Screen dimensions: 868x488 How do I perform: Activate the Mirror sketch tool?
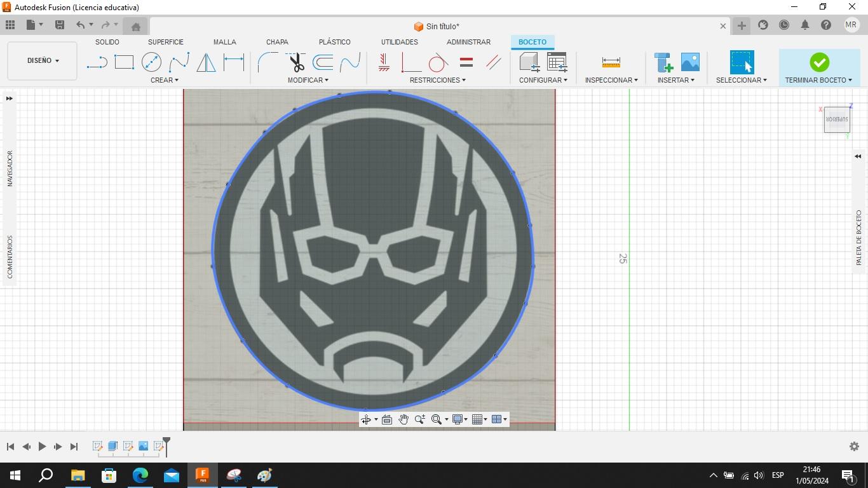(x=206, y=62)
